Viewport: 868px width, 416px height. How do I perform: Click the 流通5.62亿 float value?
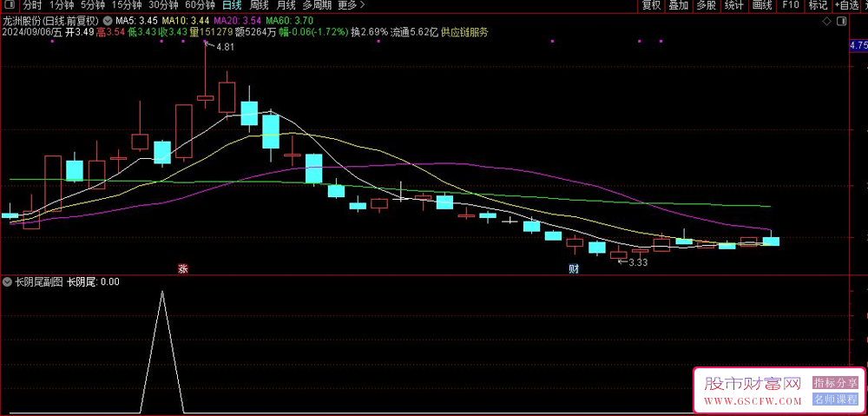point(415,32)
